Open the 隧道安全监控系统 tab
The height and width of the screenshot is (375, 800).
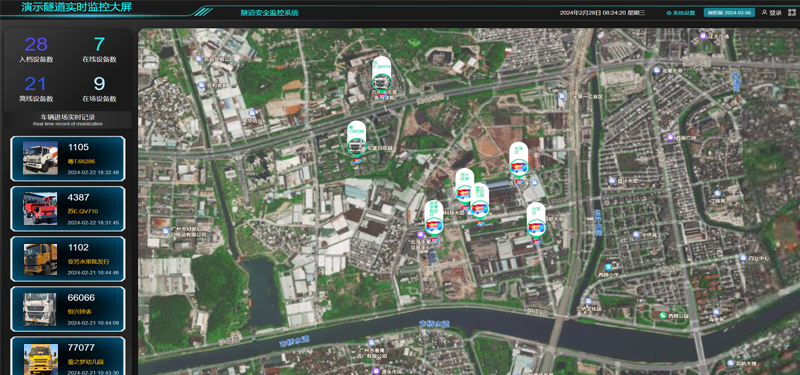click(270, 13)
